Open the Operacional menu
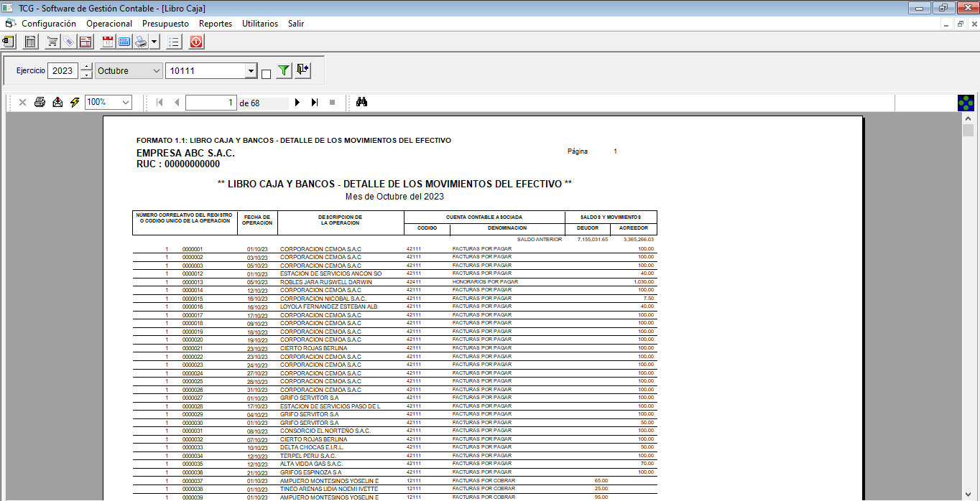This screenshot has width=980, height=501. coord(109,24)
